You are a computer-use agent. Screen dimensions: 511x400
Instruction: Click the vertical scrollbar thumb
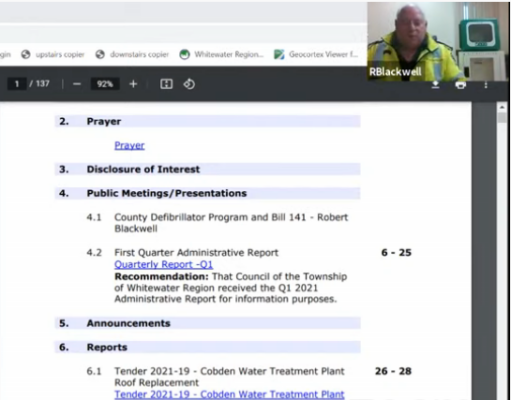point(502,118)
